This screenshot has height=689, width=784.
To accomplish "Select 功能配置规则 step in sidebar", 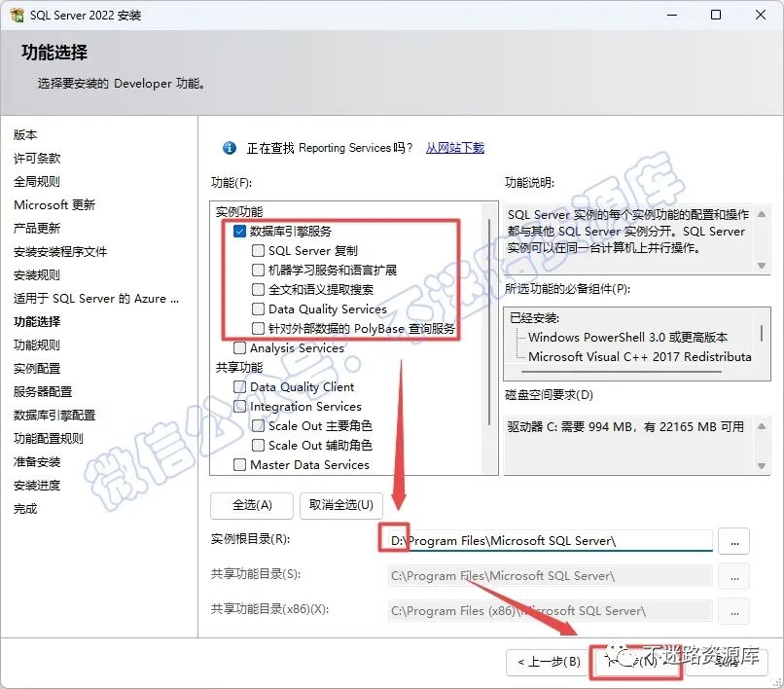I will [x=48, y=438].
